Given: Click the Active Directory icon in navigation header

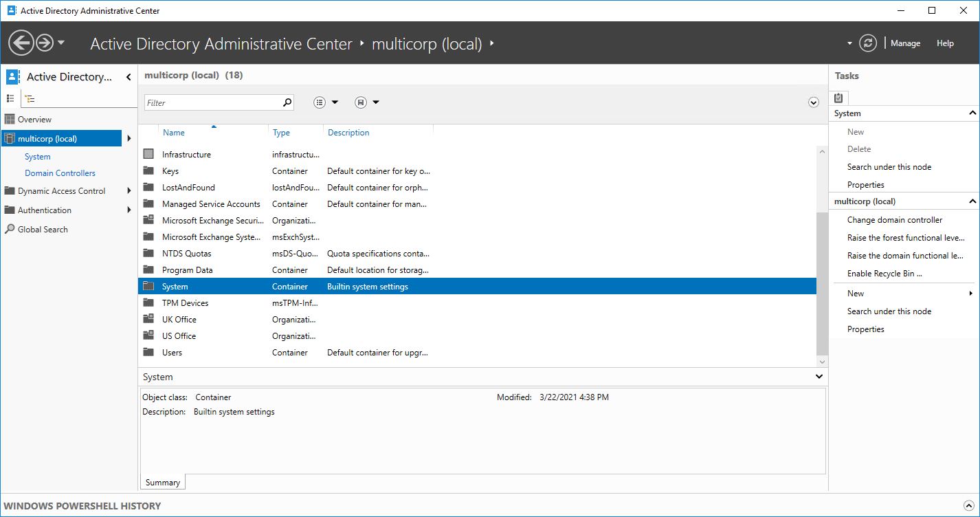Looking at the screenshot, I should coord(14,76).
